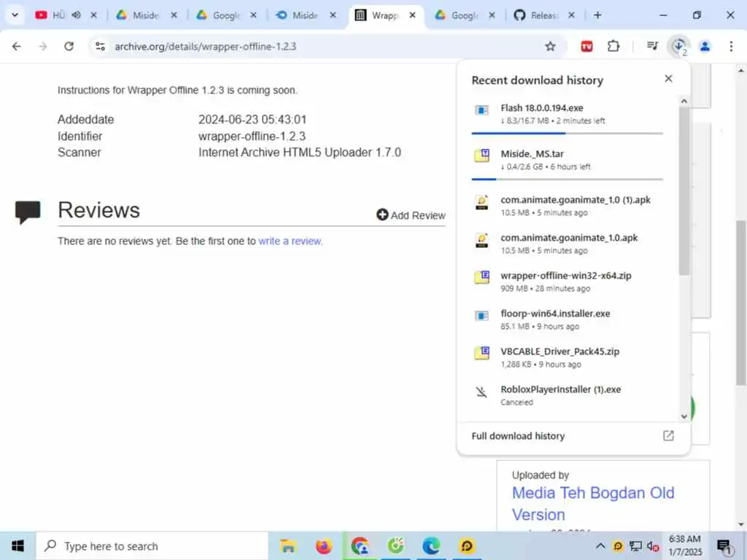Open floorp-win64.installer.exe download
The height and width of the screenshot is (560, 747).
tap(567, 319)
